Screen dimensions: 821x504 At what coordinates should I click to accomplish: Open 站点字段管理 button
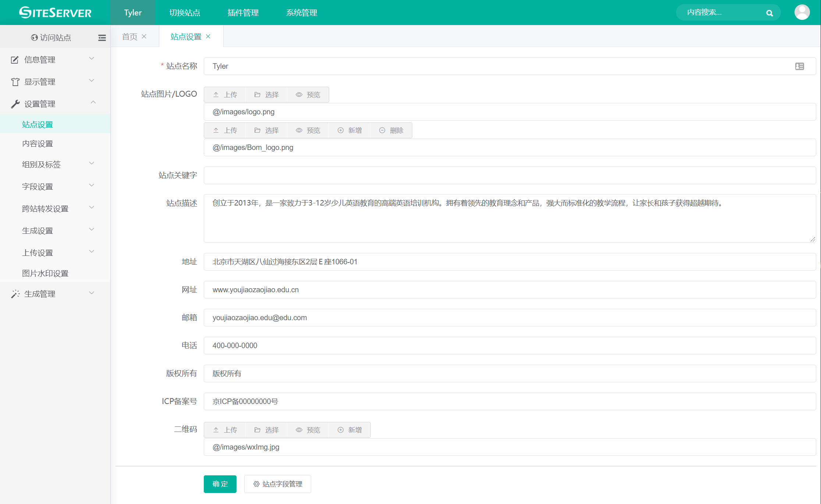click(278, 484)
